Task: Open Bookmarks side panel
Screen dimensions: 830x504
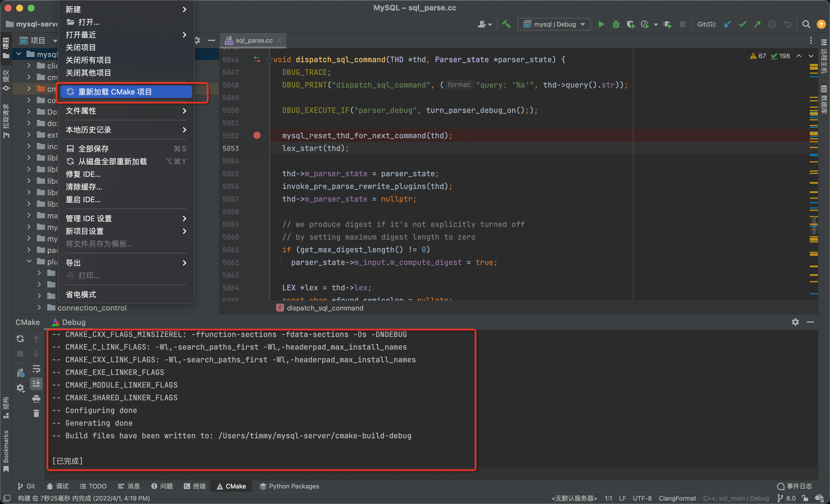Action: coord(6,450)
